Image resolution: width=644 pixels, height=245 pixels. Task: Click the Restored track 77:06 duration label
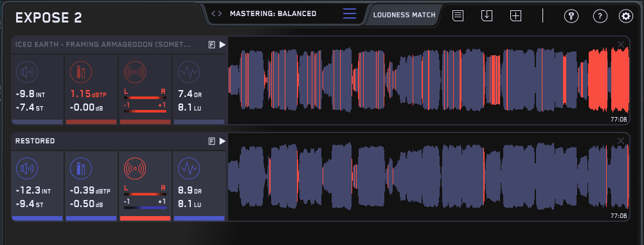click(x=618, y=216)
